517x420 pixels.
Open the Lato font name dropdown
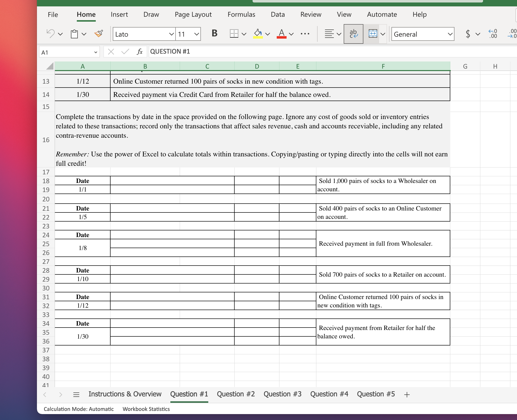(171, 34)
